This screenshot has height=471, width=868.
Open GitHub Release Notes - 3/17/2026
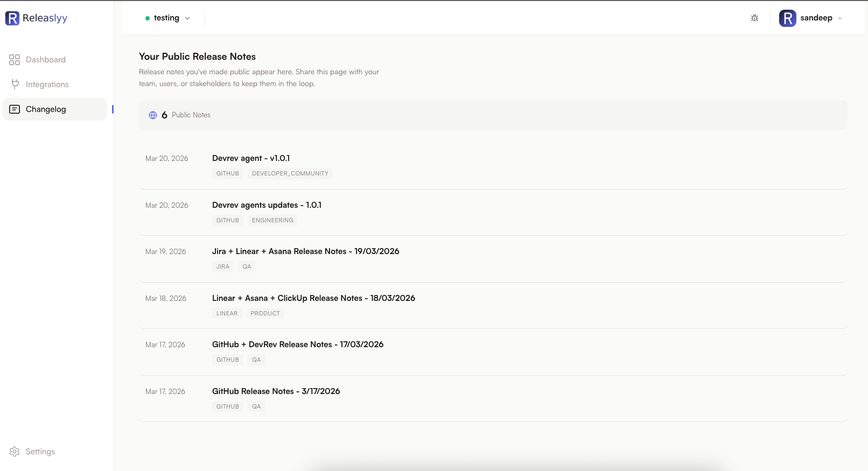(276, 391)
